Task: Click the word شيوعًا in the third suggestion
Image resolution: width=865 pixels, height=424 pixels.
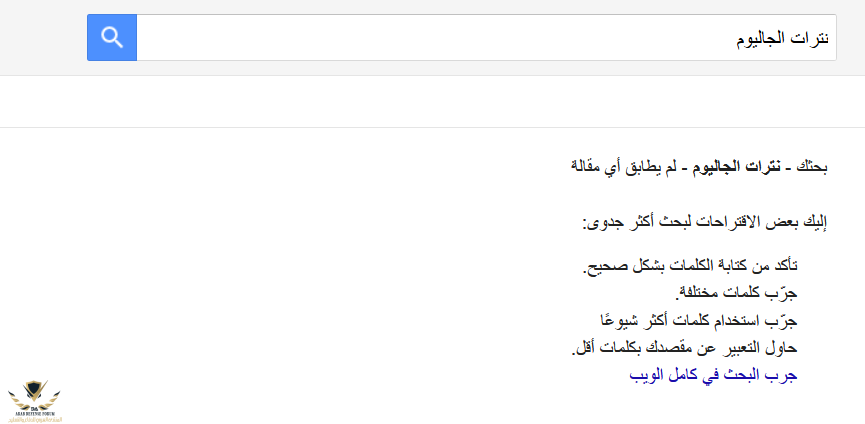Action: 618,320
